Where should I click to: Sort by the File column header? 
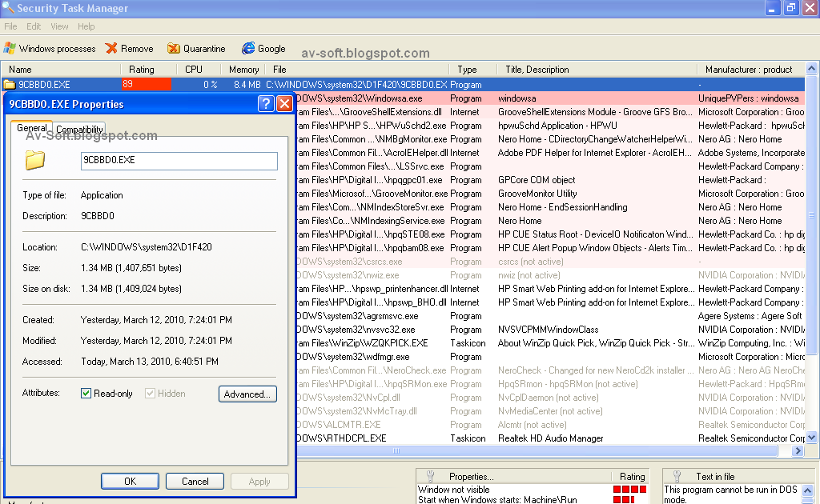(356, 70)
